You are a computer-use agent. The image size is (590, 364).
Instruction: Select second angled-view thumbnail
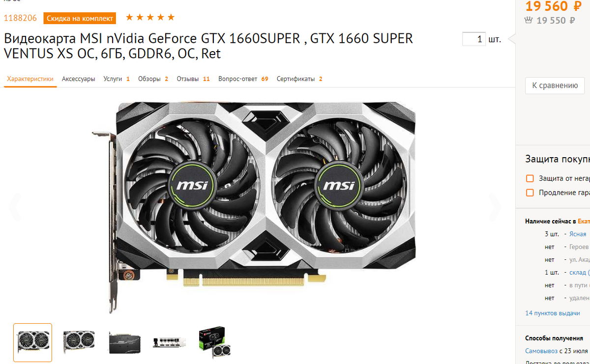(79, 342)
